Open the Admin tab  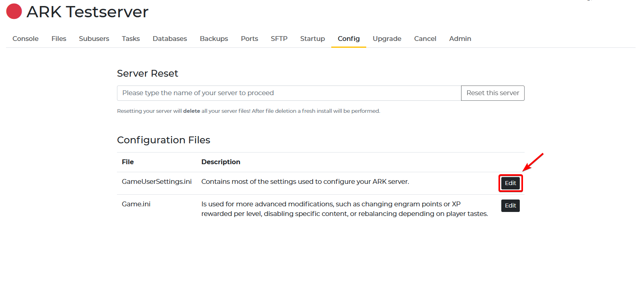point(460,39)
